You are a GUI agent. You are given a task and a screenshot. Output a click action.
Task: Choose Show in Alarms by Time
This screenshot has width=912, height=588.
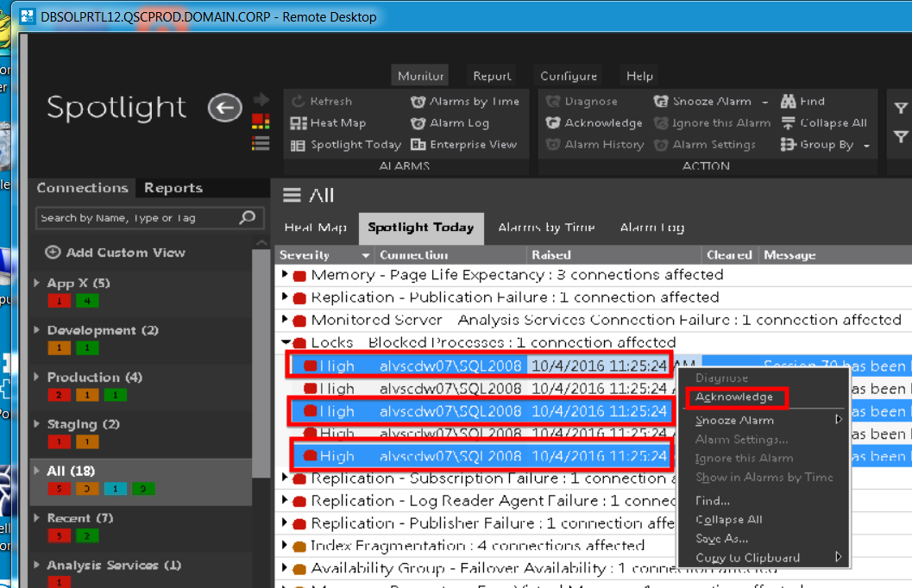[764, 478]
